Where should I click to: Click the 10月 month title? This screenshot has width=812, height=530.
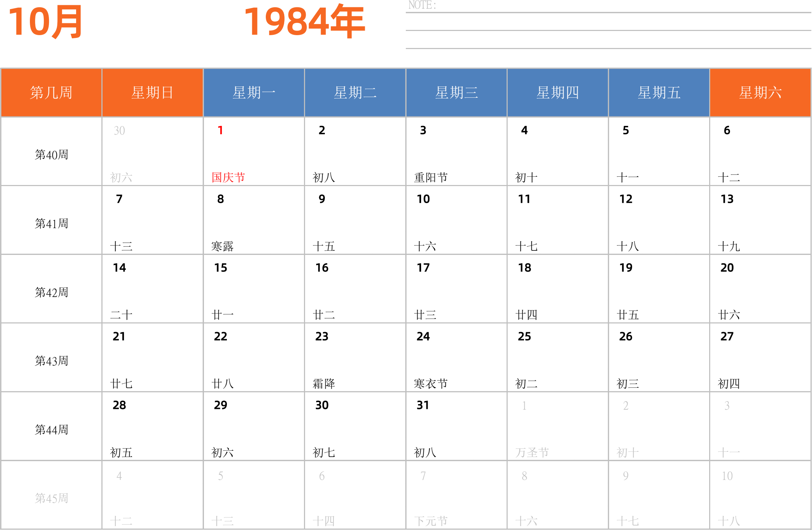[x=45, y=22]
